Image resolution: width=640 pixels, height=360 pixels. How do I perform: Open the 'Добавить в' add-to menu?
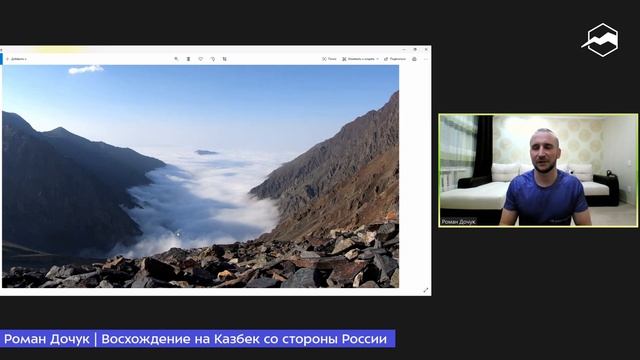[x=16, y=59]
